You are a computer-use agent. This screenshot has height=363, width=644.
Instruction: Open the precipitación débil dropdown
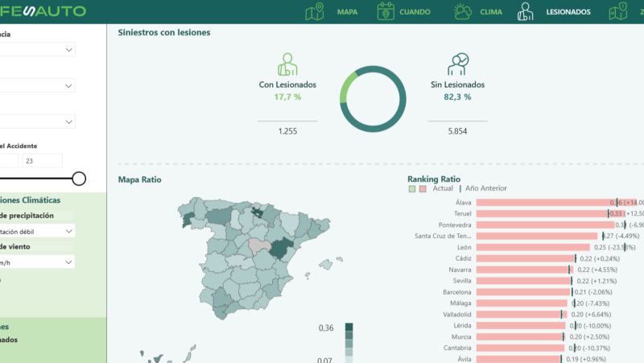(x=37, y=231)
